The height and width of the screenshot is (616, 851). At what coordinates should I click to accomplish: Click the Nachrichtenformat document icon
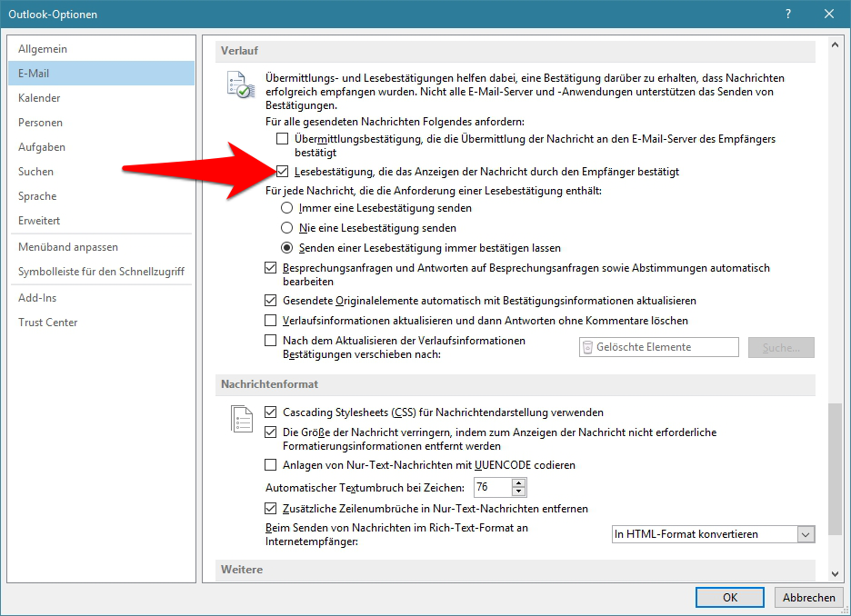pos(242,419)
